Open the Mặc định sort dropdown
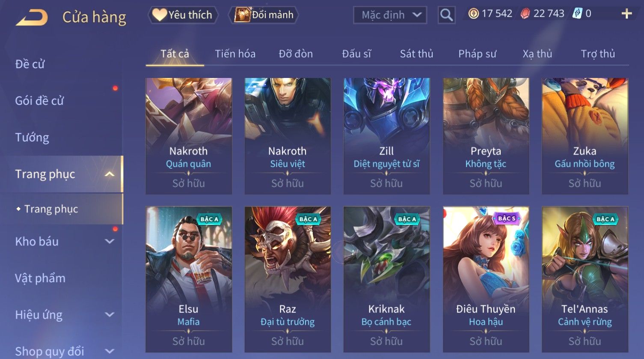This screenshot has width=644, height=359. coord(390,15)
